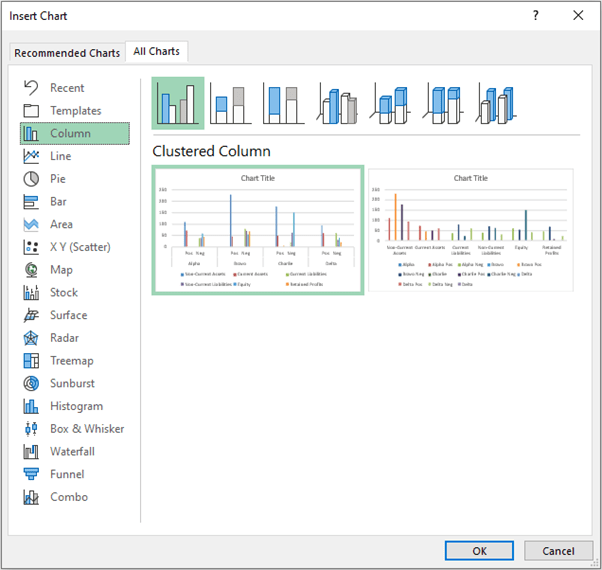The width and height of the screenshot is (602, 570).
Task: Click the Sunburst category icon
Action: coord(31,383)
